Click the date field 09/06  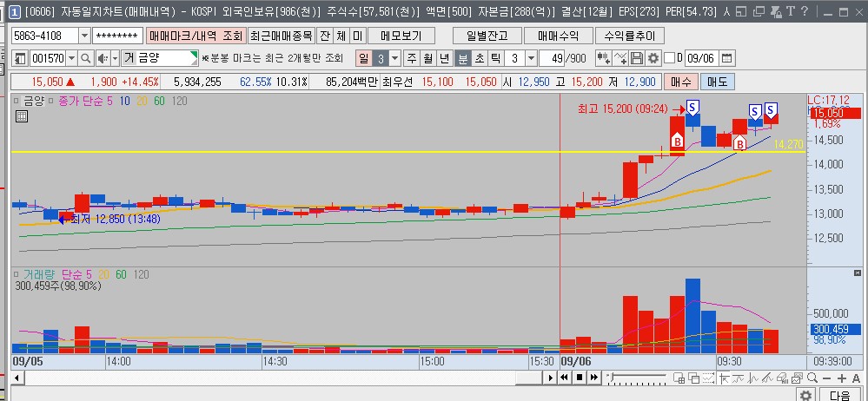701,58
